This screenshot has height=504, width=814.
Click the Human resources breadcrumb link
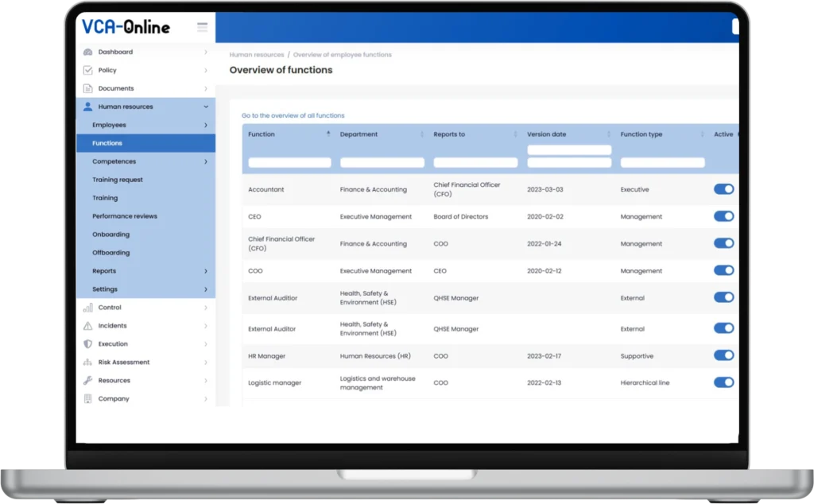[x=257, y=55]
